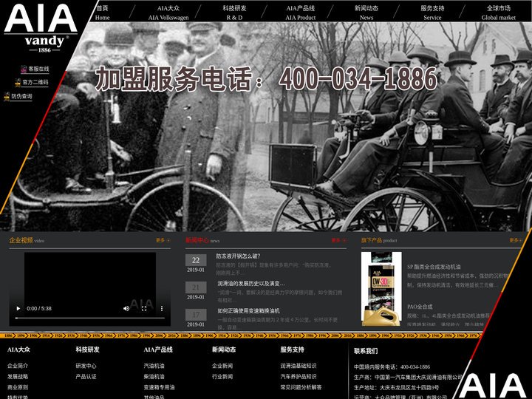Click the 17 2019-01 date badge

[x=196, y=318]
